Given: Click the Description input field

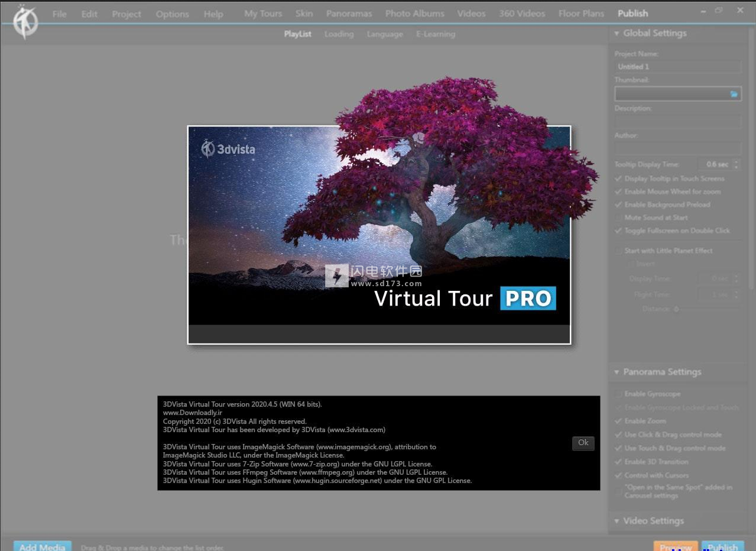Looking at the screenshot, I should 677,122.
